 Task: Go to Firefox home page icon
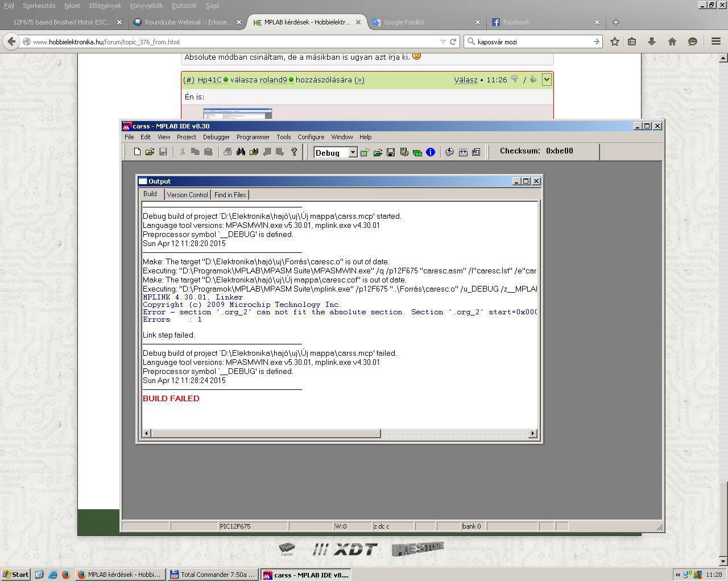[672, 41]
